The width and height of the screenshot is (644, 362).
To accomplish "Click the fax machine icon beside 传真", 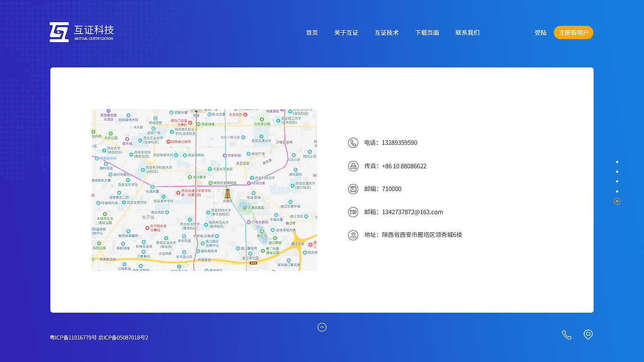I will click(353, 166).
